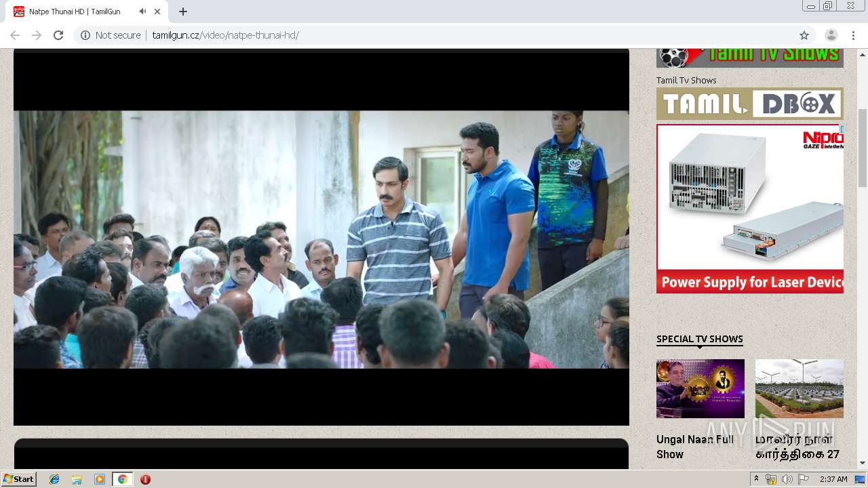Image resolution: width=868 pixels, height=488 pixels.
Task: Click the 2:37 AM system clock
Action: pyautogui.click(x=833, y=479)
